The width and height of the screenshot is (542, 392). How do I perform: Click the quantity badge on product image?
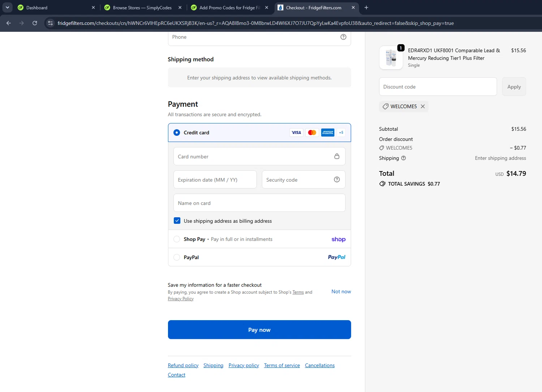[x=401, y=48]
